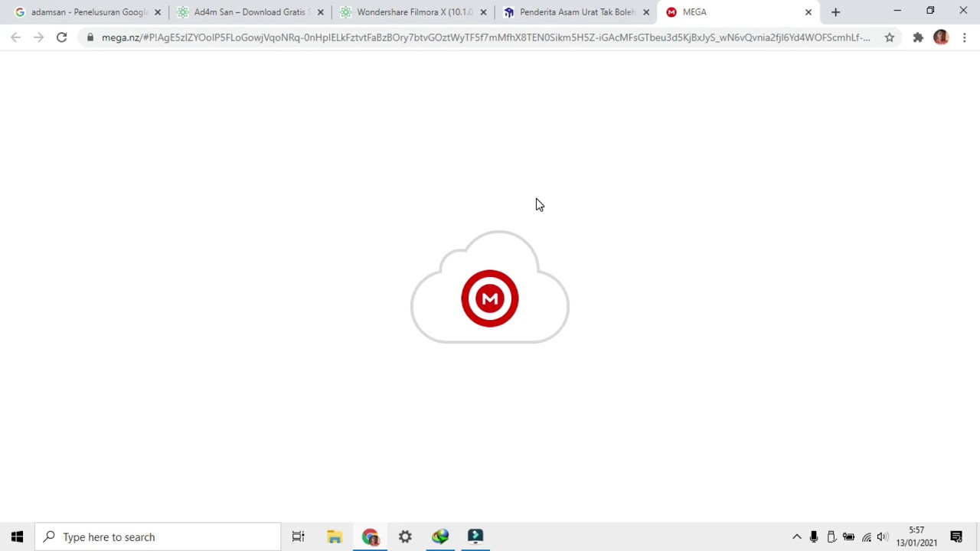Close the Ad4m San tab

tap(320, 12)
